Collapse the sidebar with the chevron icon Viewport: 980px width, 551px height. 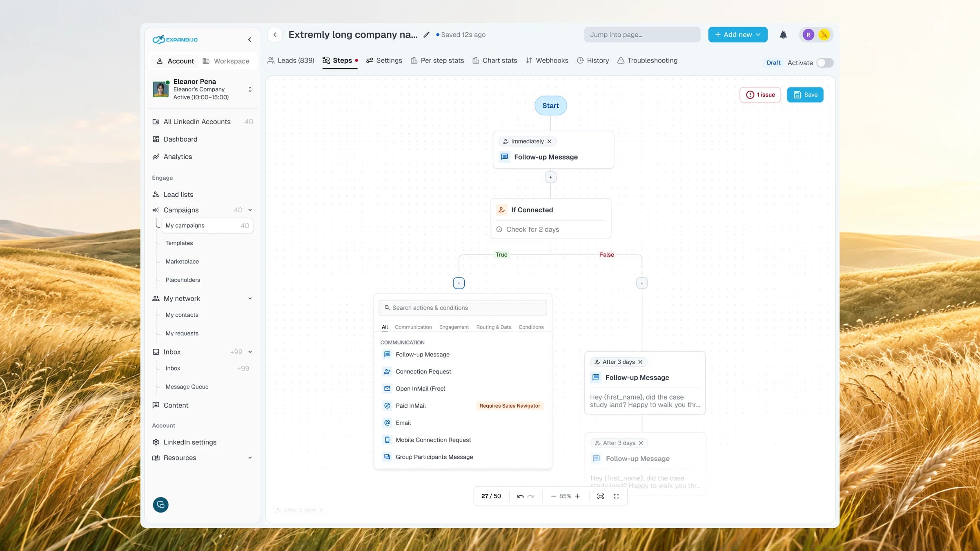[249, 40]
